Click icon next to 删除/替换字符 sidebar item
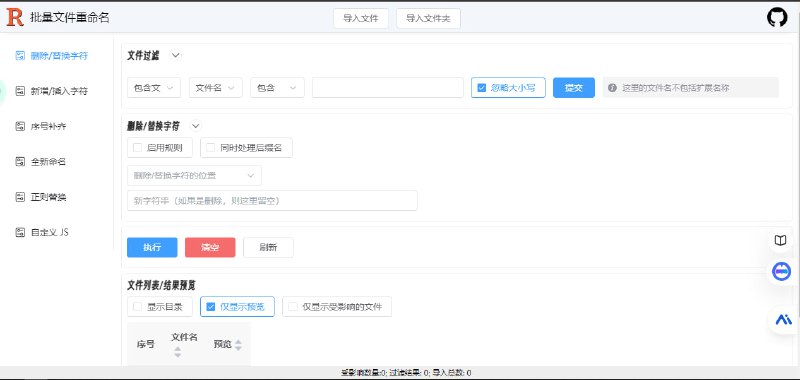800x380 pixels. pos(20,56)
